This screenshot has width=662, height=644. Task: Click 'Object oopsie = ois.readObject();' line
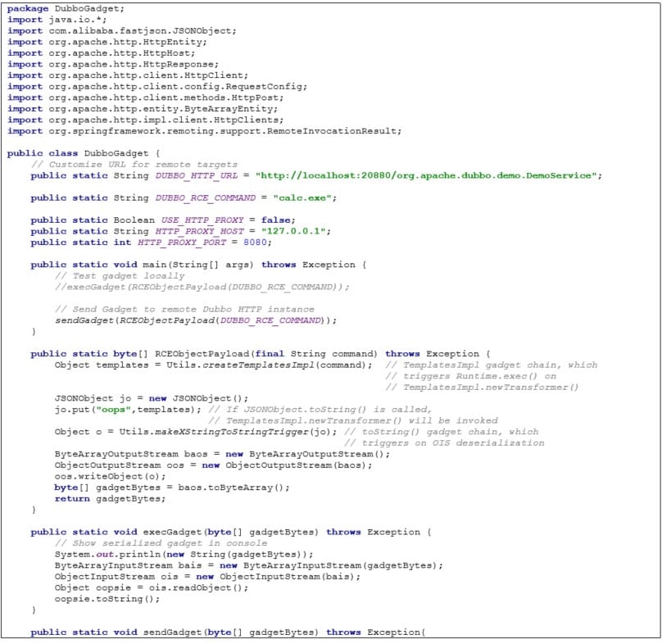(x=151, y=587)
